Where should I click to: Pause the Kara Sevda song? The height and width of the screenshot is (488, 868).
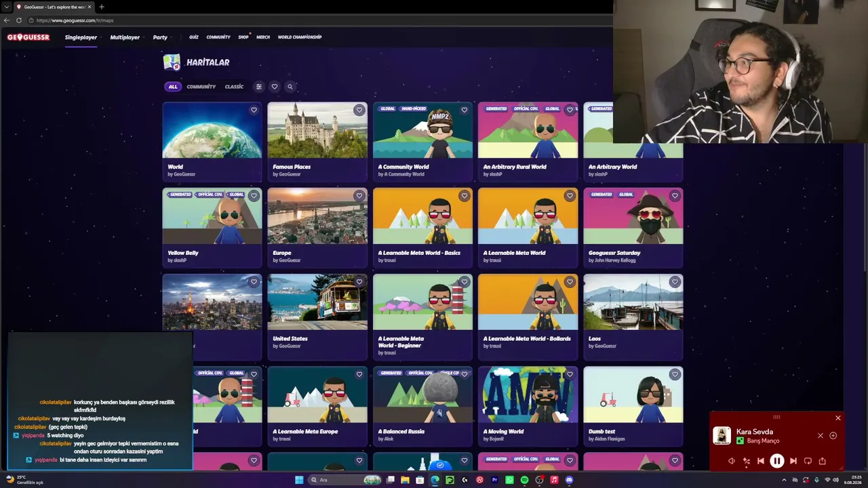[x=777, y=461]
